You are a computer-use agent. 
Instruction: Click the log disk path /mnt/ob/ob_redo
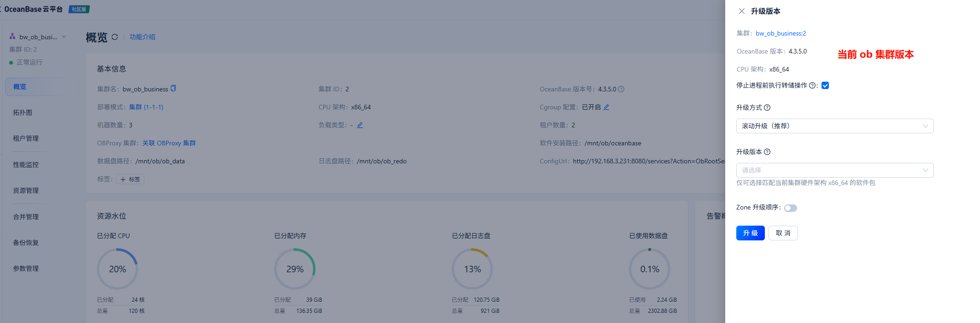point(381,161)
